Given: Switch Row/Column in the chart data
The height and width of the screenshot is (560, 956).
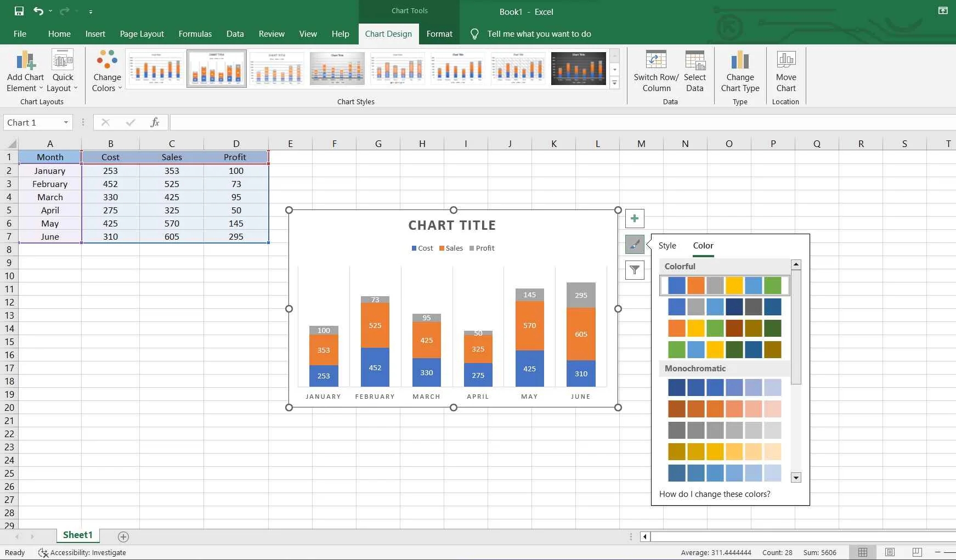Looking at the screenshot, I should [655, 70].
